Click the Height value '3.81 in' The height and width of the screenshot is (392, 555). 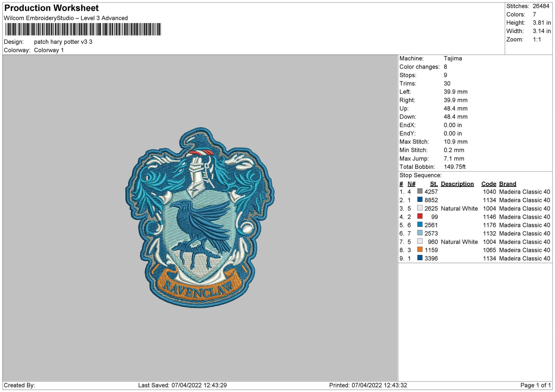tap(542, 23)
